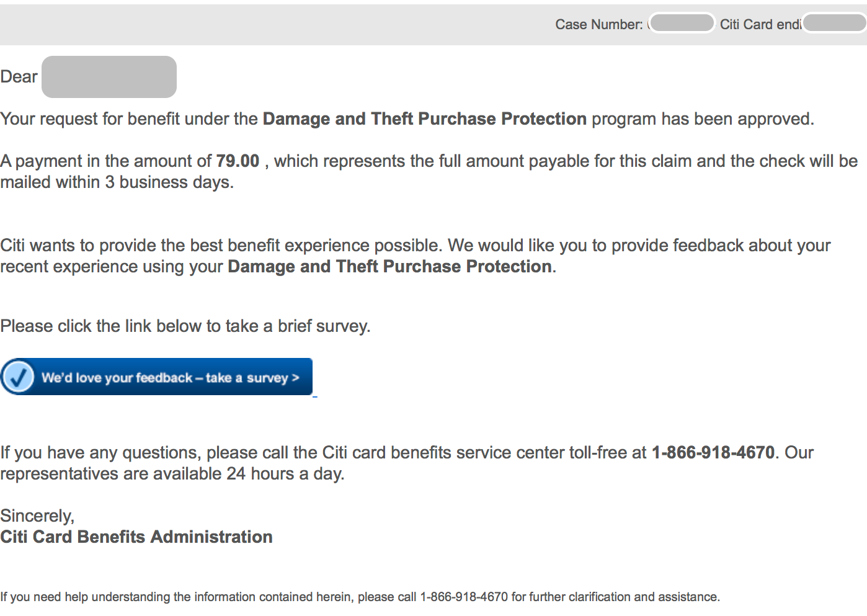Click the Citi Card Benefits Administration signature

(x=136, y=537)
